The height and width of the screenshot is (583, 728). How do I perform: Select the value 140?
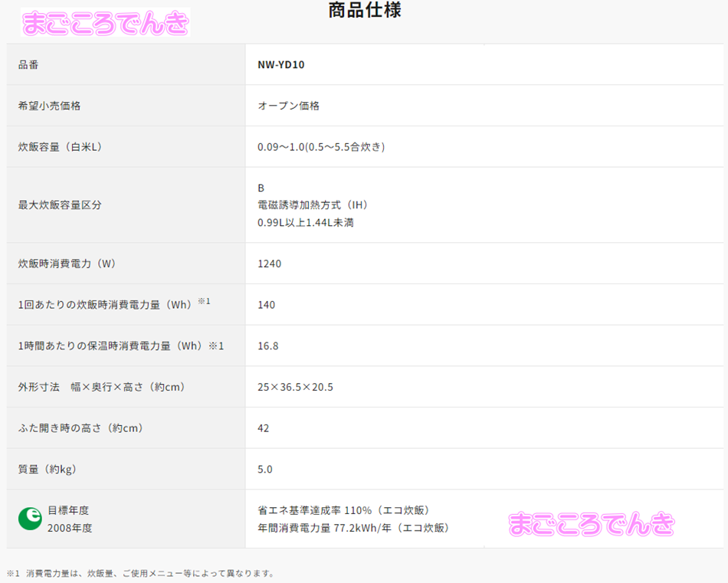pos(267,304)
